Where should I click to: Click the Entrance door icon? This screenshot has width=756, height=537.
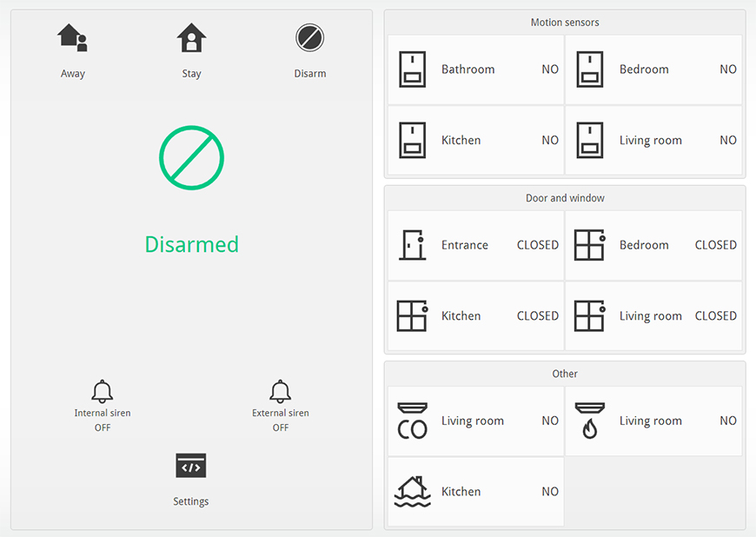(412, 245)
